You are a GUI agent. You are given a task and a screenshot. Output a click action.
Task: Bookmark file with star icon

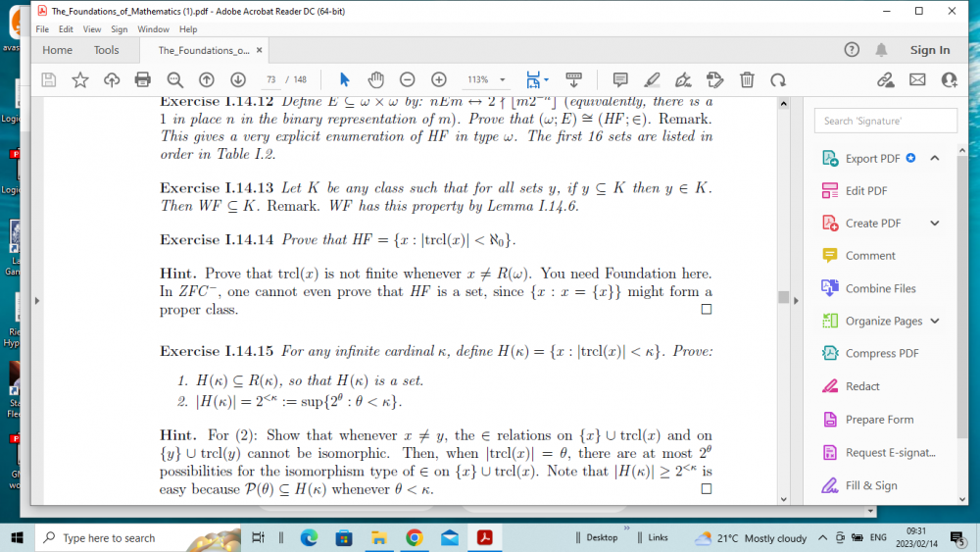click(80, 79)
